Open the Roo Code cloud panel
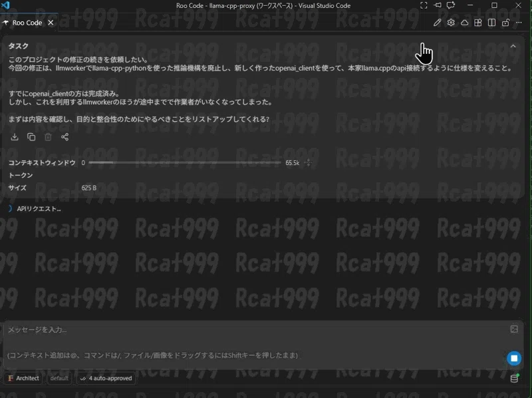The image size is (532, 398). pyautogui.click(x=464, y=23)
